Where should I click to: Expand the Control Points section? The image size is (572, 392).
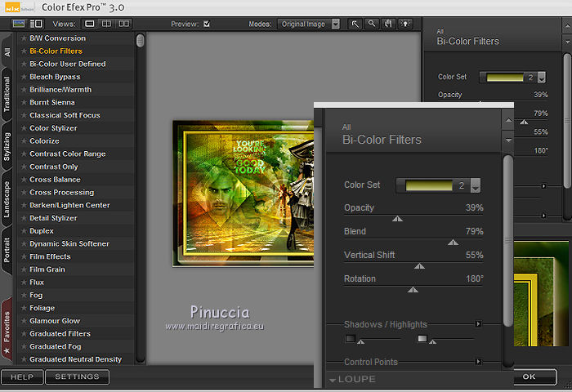point(478,362)
